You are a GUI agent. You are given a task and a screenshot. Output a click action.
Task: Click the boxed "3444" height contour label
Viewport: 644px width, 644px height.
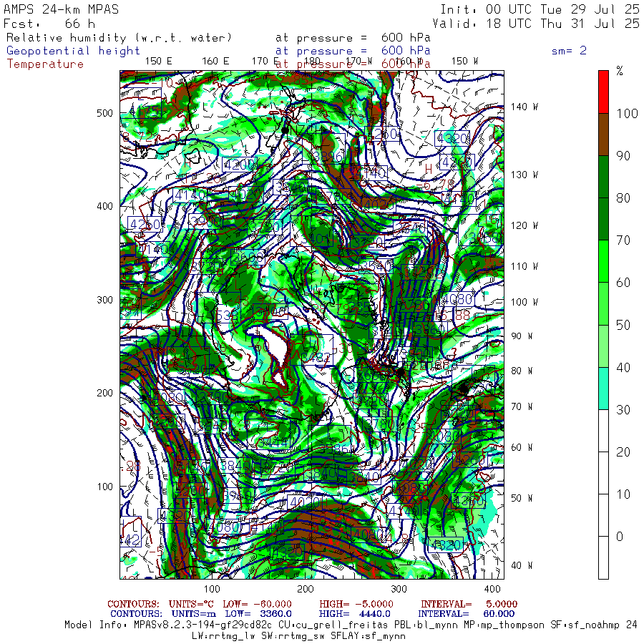tap(273, 443)
